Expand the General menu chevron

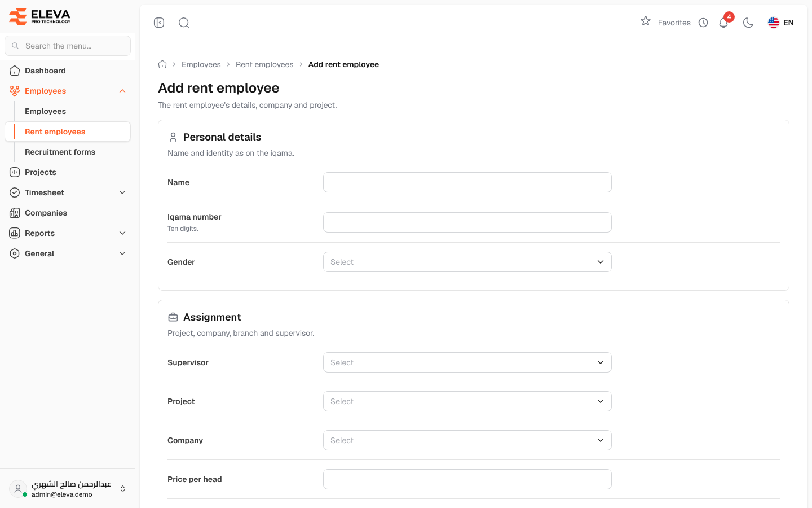tap(122, 253)
